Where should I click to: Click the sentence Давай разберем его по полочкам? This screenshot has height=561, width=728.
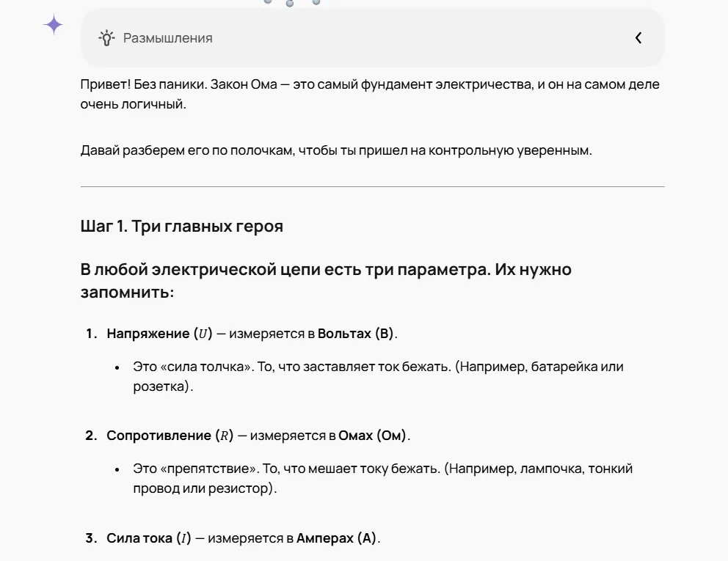tap(336, 151)
